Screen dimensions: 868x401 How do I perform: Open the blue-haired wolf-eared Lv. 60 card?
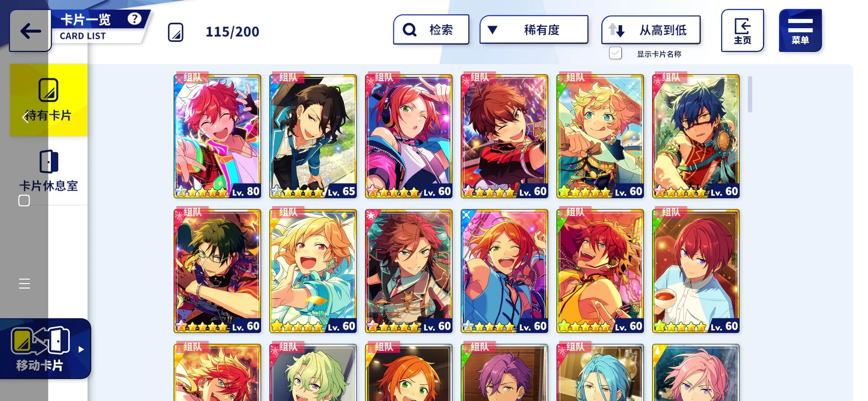(696, 136)
